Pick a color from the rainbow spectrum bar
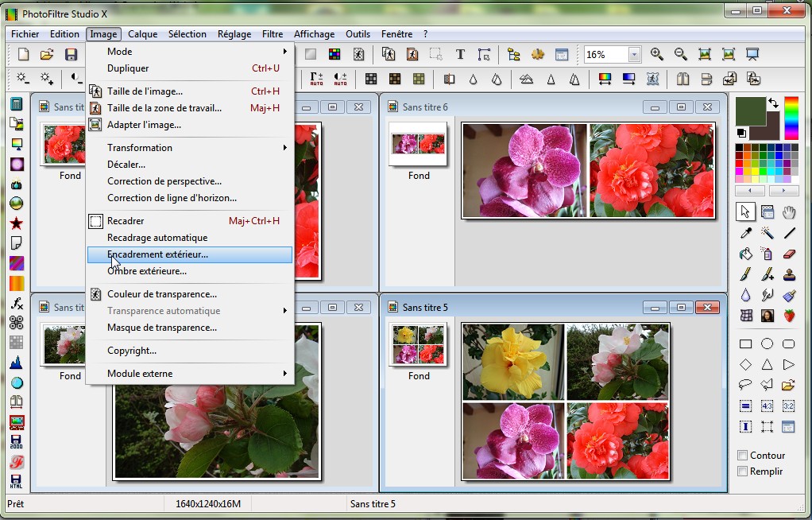The width and height of the screenshot is (812, 520). [791, 118]
